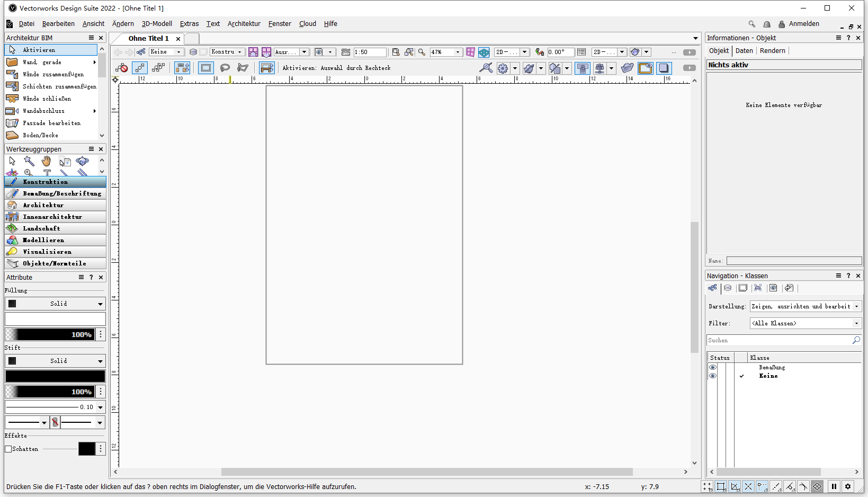Click the fill opacity 100% slider
Screen dimensions: 868x497
(50, 334)
